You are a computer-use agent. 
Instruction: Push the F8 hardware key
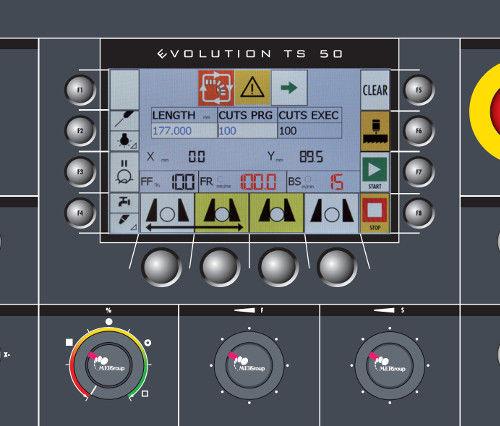coord(419,213)
